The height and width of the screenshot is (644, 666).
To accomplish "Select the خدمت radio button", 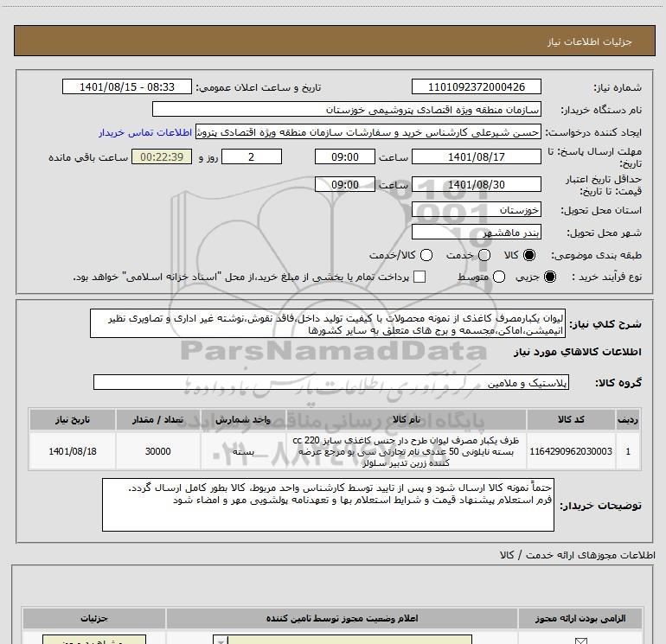I will [484, 255].
